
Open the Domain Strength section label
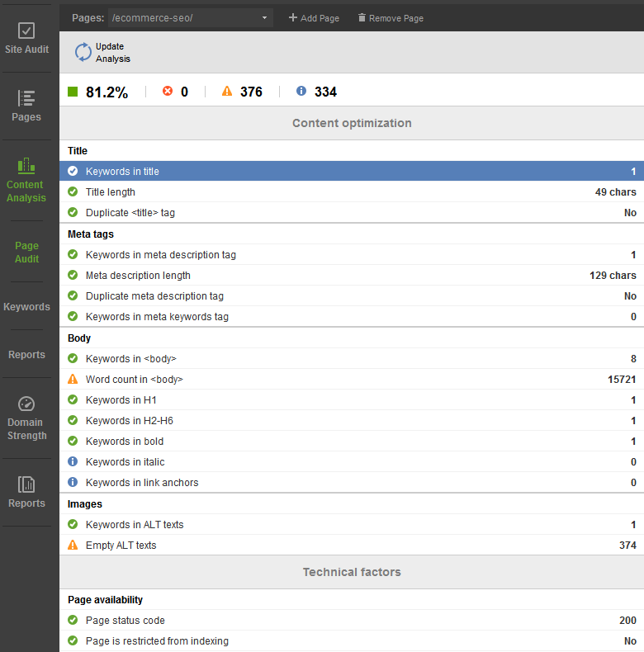tap(26, 428)
